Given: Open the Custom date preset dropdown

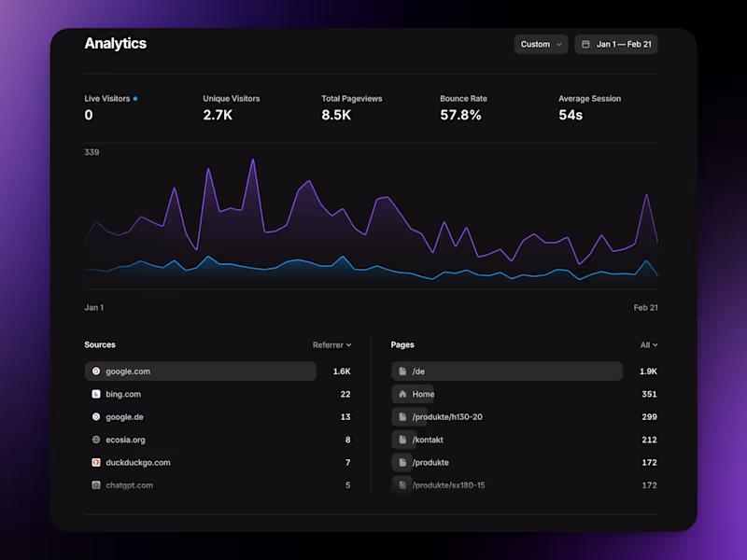Looking at the screenshot, I should (541, 44).
